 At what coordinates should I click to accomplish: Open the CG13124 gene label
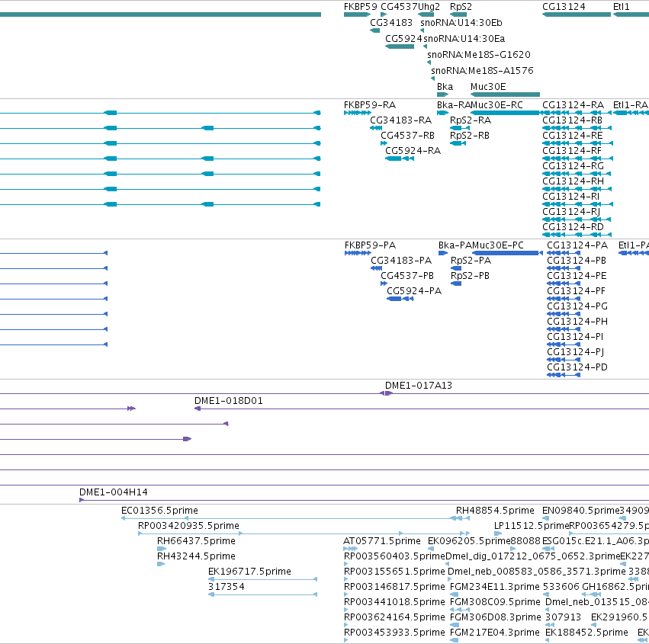pyautogui.click(x=564, y=7)
